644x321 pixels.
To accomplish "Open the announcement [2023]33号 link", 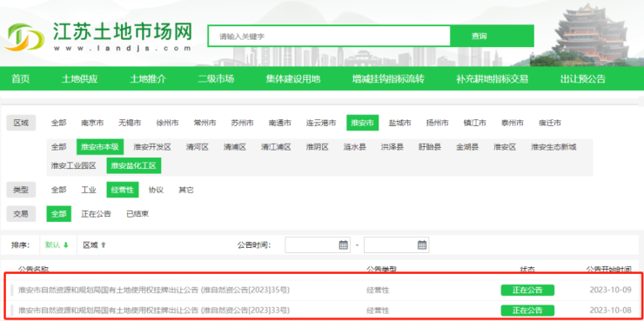I will [x=154, y=310].
